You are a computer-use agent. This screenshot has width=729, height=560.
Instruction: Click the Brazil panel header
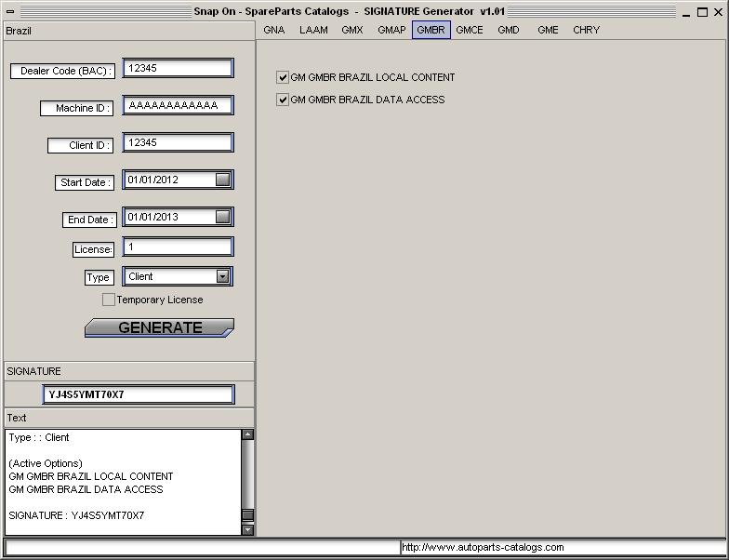pyautogui.click(x=128, y=31)
